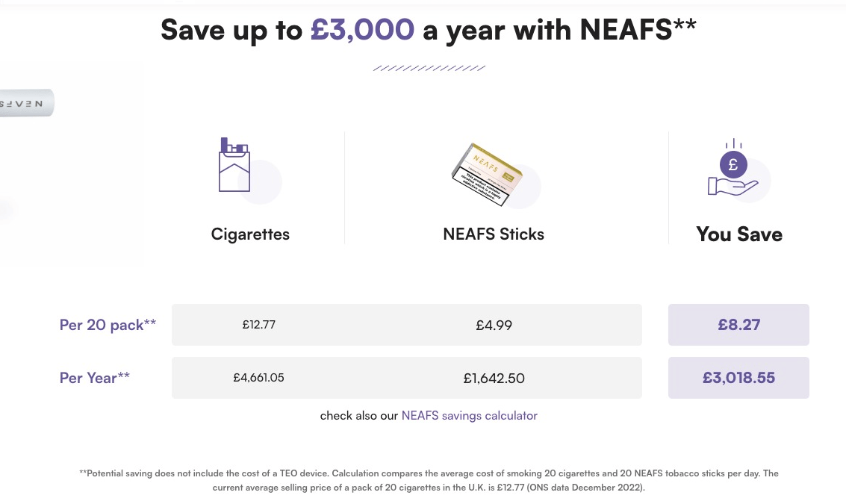Click the Save up to headline text
The image size is (846, 504).
(x=231, y=30)
